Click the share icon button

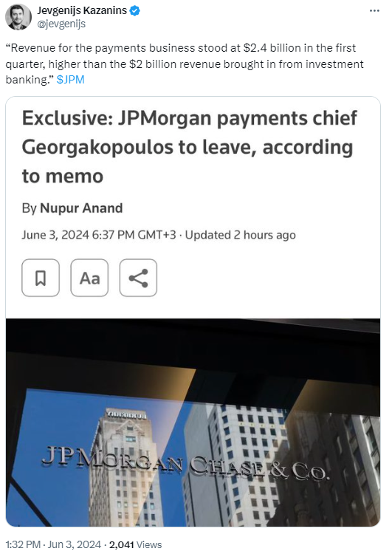[138, 278]
